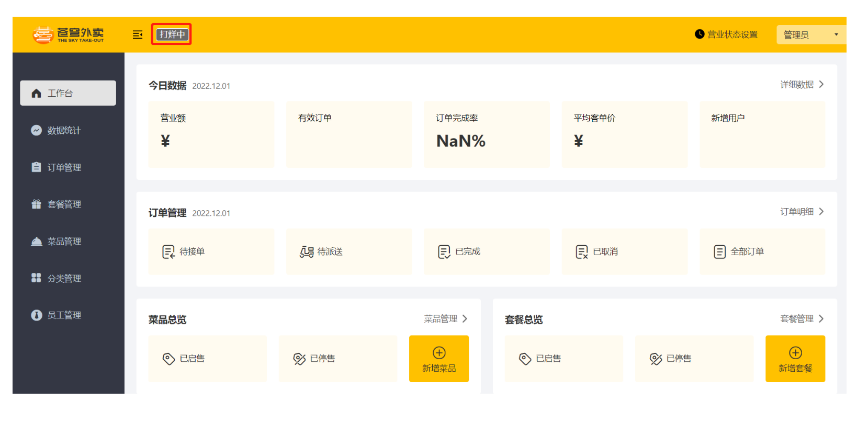The height and width of the screenshot is (424, 868).
Task: Open 订单明细 link
Action: [797, 212]
